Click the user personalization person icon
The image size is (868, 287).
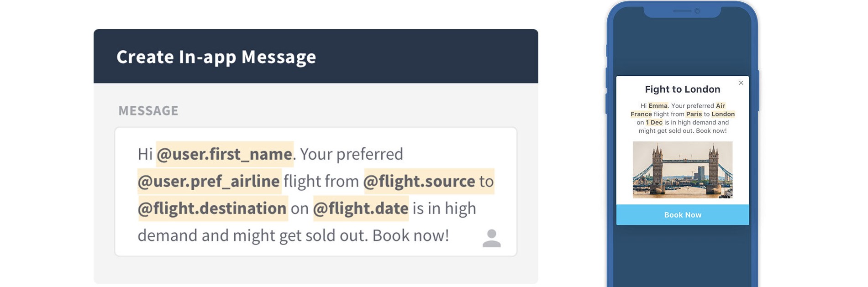(x=492, y=238)
